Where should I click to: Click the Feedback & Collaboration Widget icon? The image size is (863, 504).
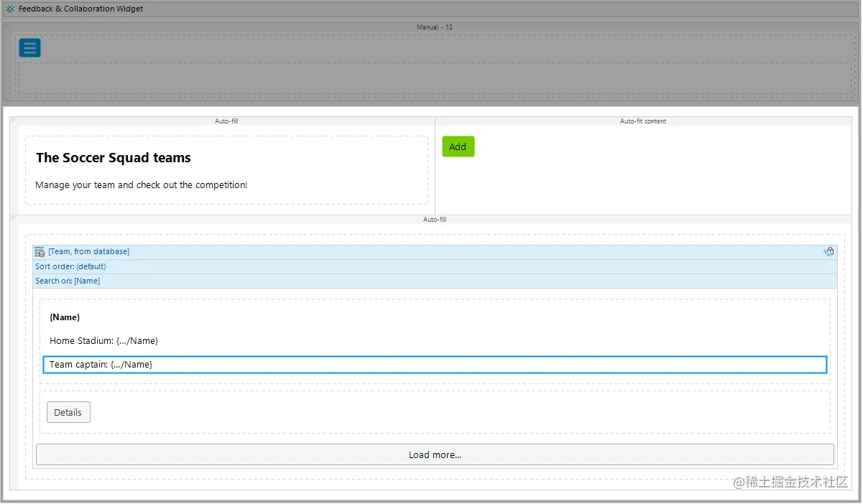(10, 9)
